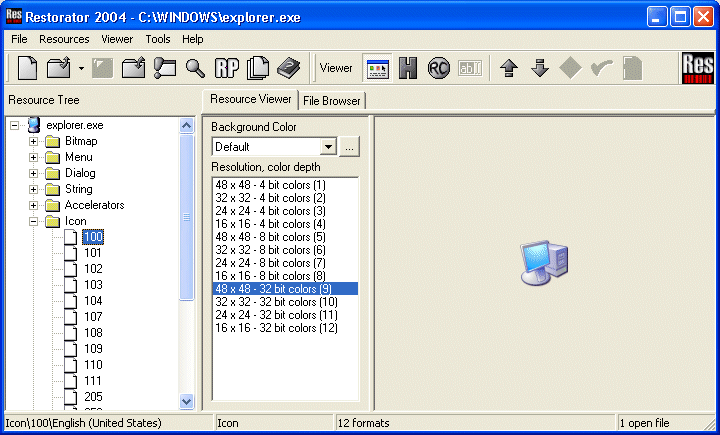Image resolution: width=720 pixels, height=435 pixels.
Task: Click the grayed document toolbar icon
Action: click(x=632, y=68)
